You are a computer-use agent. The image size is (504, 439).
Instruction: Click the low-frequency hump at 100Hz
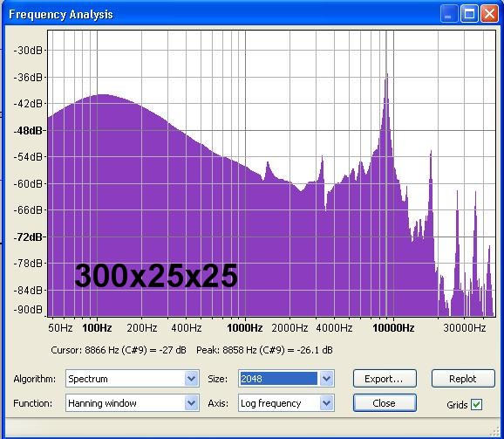102,97
